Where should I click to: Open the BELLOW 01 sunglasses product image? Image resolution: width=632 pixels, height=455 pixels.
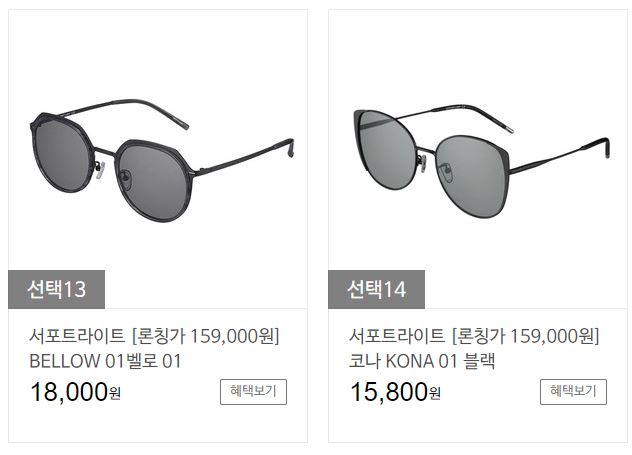[162, 160]
